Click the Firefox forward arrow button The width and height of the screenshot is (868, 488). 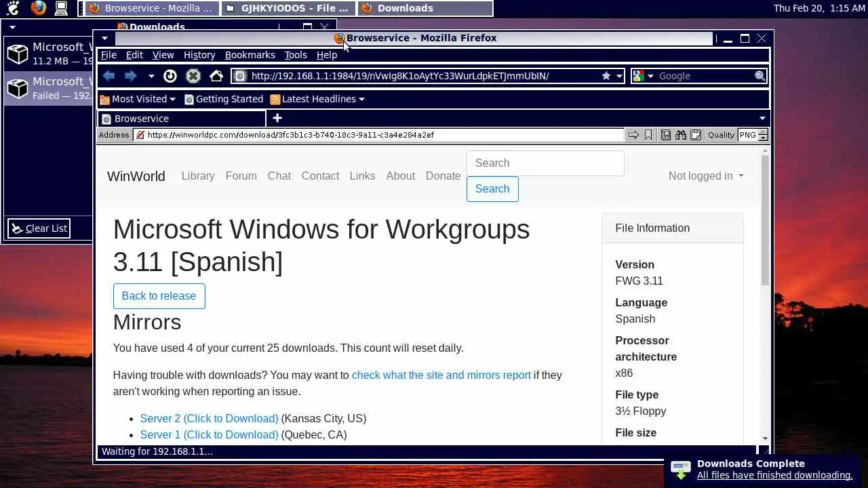click(131, 76)
